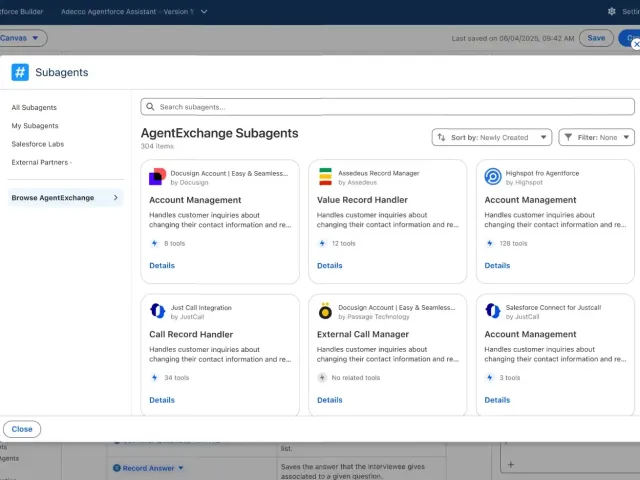Open the Record Answer dropdown arrow

[181, 468]
